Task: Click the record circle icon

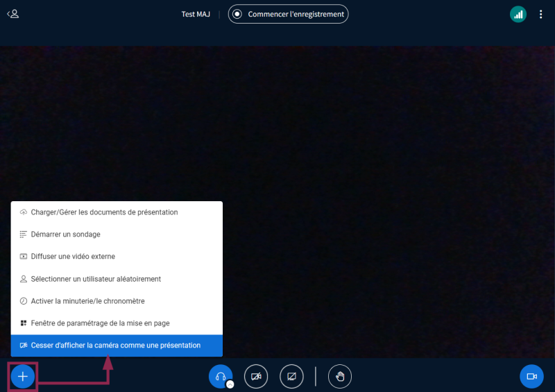Action: pyautogui.click(x=237, y=14)
